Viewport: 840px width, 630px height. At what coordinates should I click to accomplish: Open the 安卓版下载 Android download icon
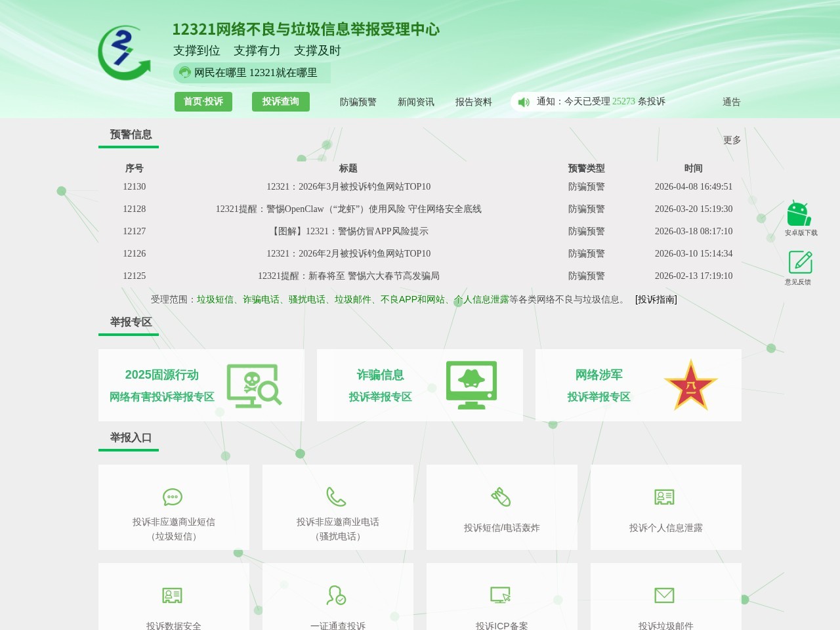tap(799, 213)
